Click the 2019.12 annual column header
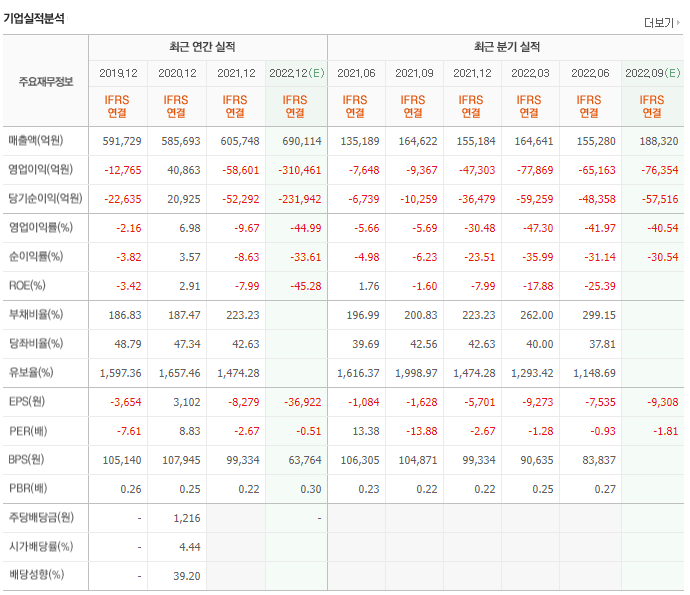This screenshot has height=595, width=690. [x=118, y=73]
